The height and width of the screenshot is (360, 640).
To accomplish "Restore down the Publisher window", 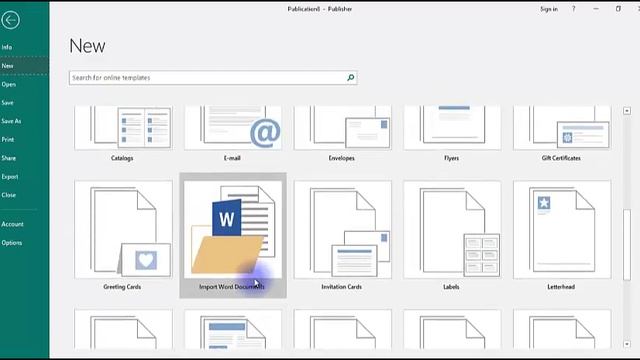I will click(618, 9).
